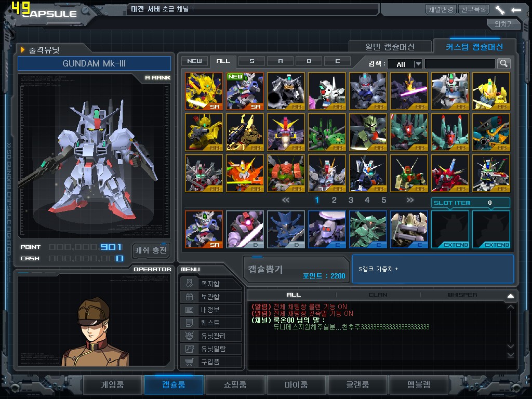Filter the unit list by S rank tab
532x399 pixels.
(252, 61)
